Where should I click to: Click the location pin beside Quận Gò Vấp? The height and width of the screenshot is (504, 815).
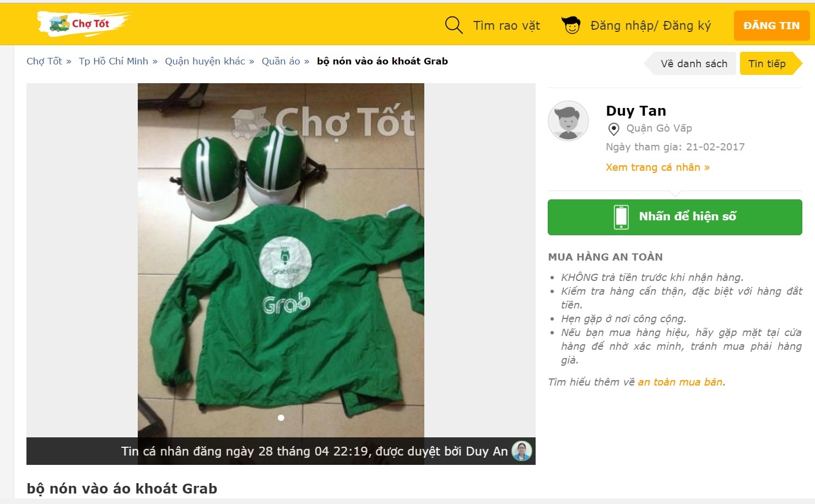click(x=612, y=129)
